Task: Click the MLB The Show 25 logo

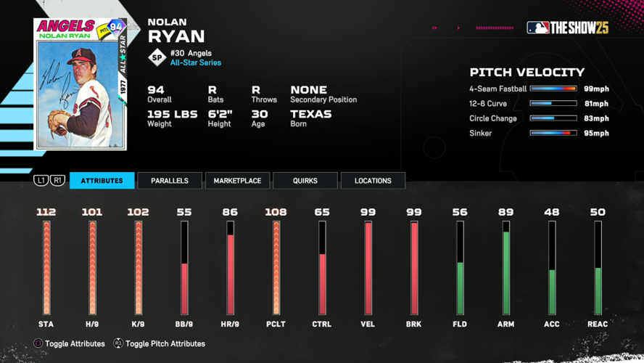Action: coord(567,28)
